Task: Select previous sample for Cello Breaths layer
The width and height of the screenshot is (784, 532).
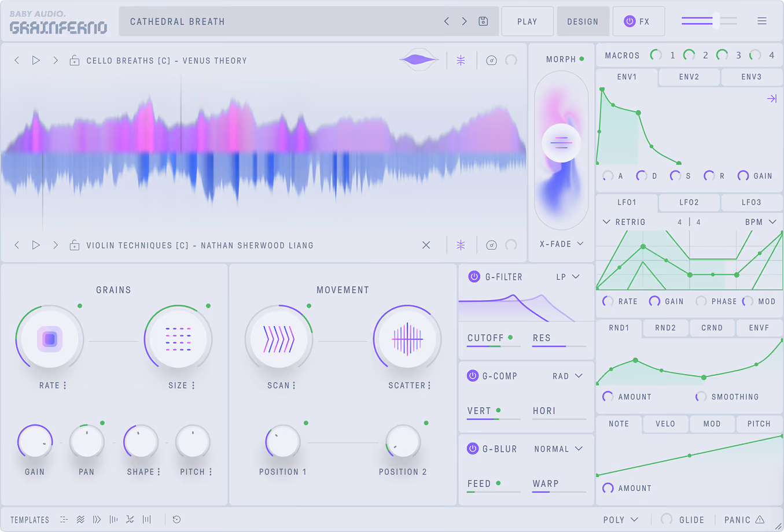Action: click(17, 60)
